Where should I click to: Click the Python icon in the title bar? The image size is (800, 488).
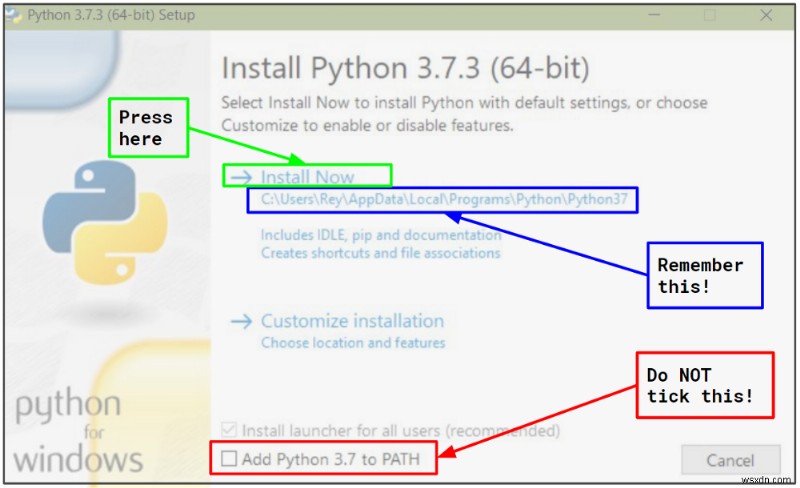point(13,15)
